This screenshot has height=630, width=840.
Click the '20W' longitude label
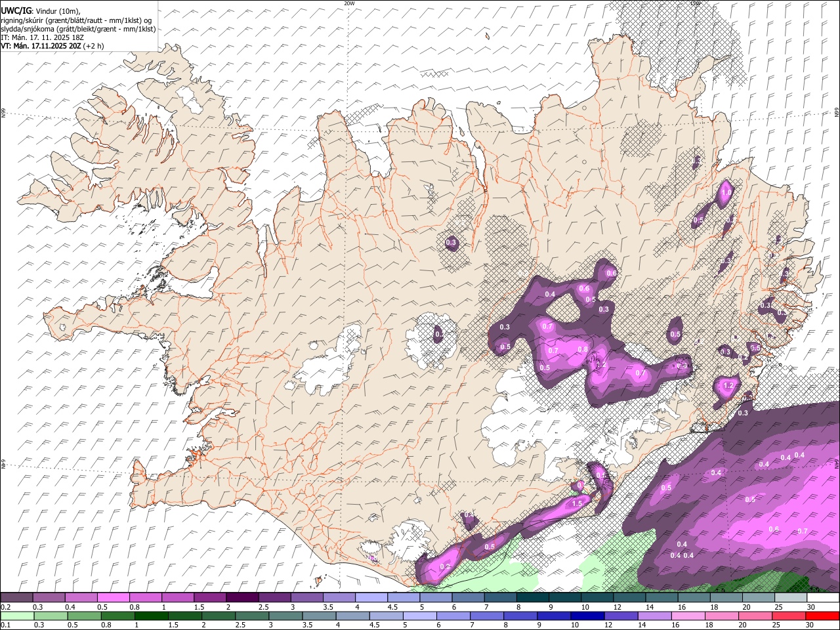tap(349, 3)
